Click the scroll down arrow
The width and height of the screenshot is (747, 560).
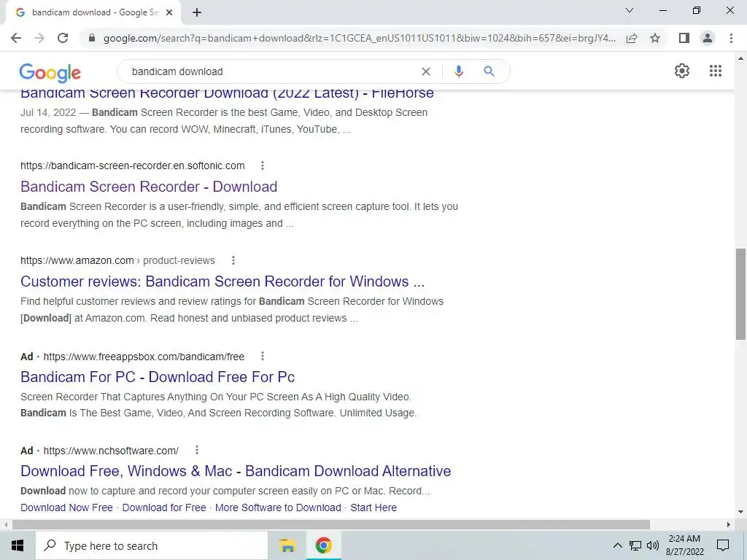[740, 513]
